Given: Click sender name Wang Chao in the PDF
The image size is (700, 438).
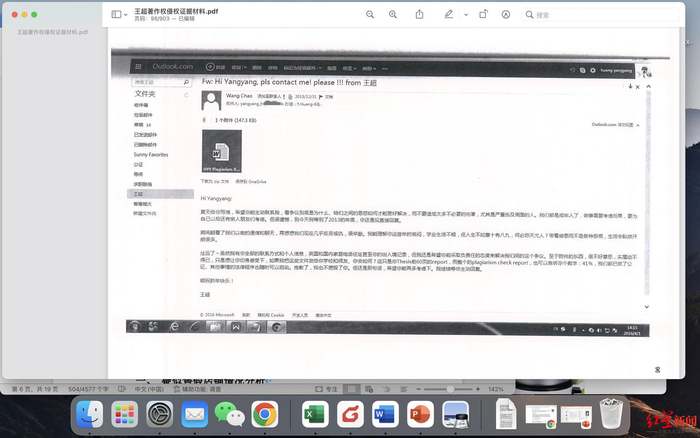Looking at the screenshot, I should 239,96.
